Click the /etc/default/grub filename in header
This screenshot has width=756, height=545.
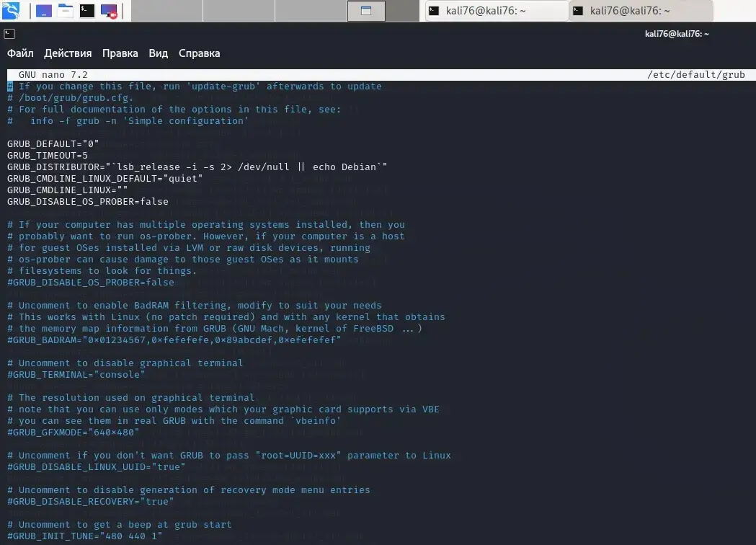pos(695,75)
